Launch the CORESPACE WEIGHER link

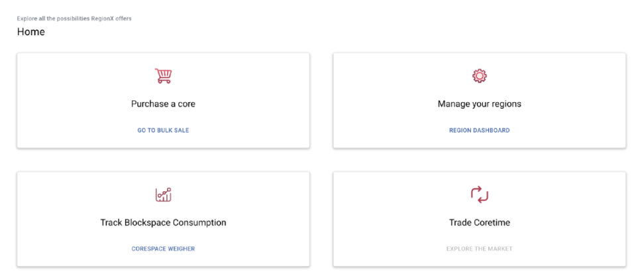[163, 249]
